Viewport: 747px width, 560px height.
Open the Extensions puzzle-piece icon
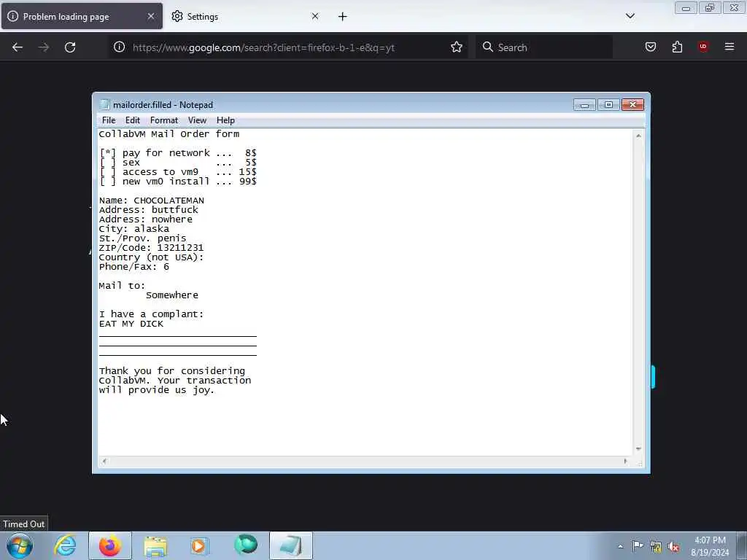(x=677, y=47)
